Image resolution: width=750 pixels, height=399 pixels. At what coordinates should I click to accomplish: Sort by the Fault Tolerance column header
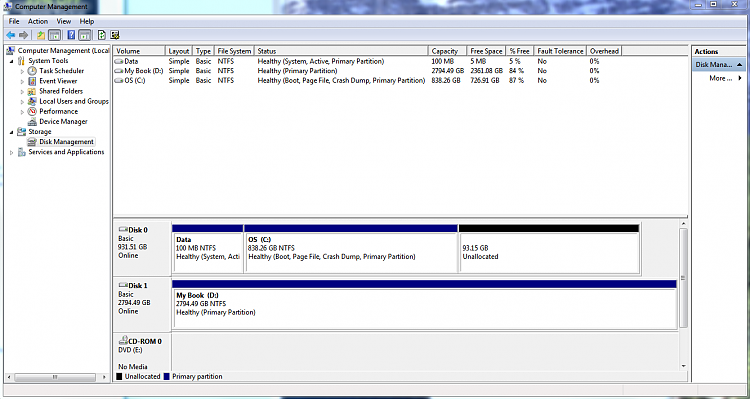561,51
